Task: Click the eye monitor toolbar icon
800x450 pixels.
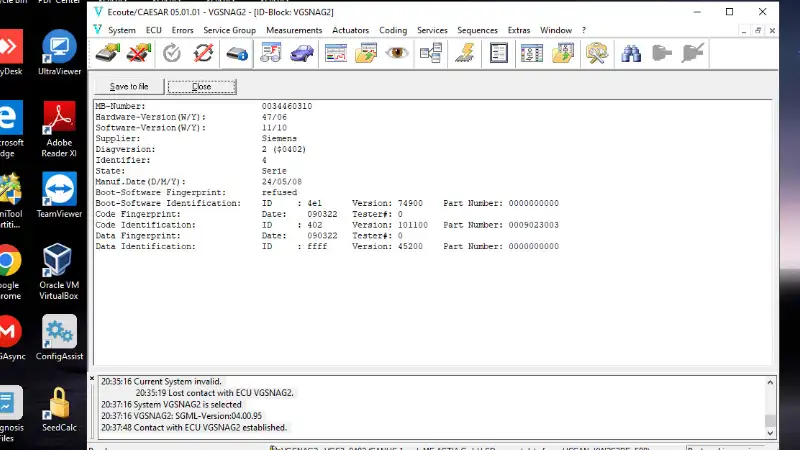Action: (396, 53)
